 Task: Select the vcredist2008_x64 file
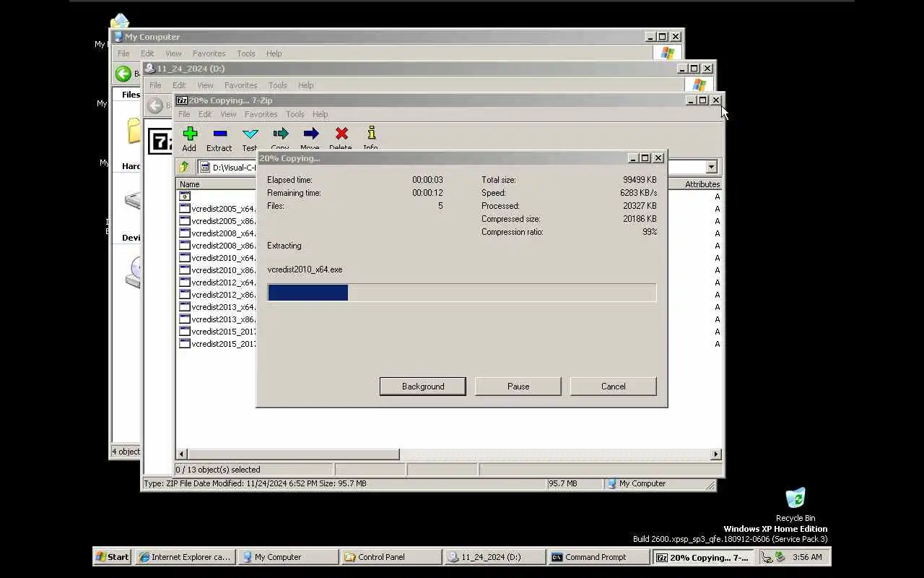click(217, 233)
